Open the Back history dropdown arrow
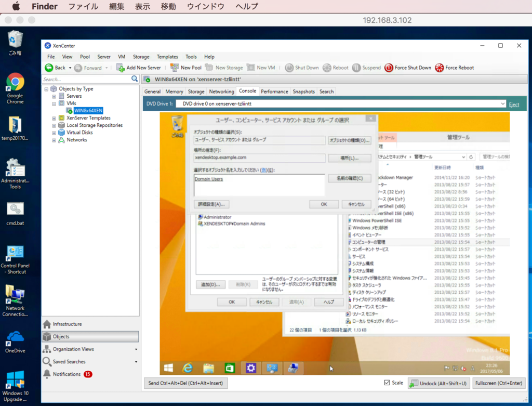This screenshot has width=532, height=406. tap(70, 68)
